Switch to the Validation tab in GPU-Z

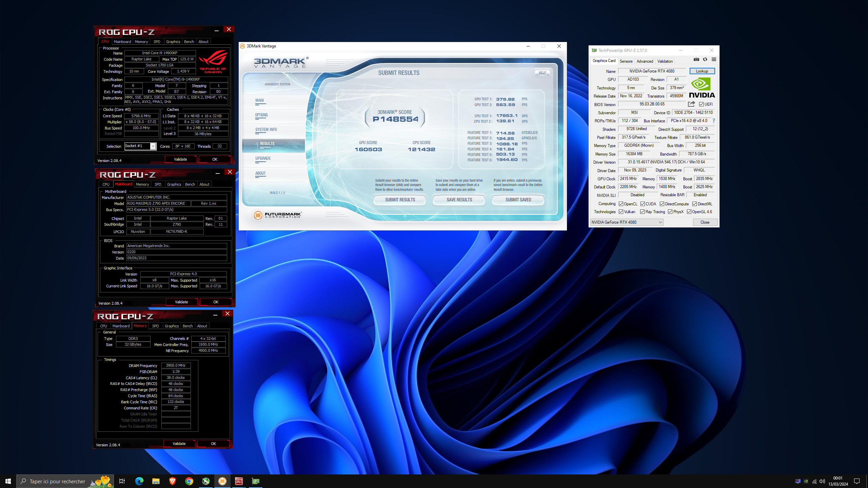(665, 61)
